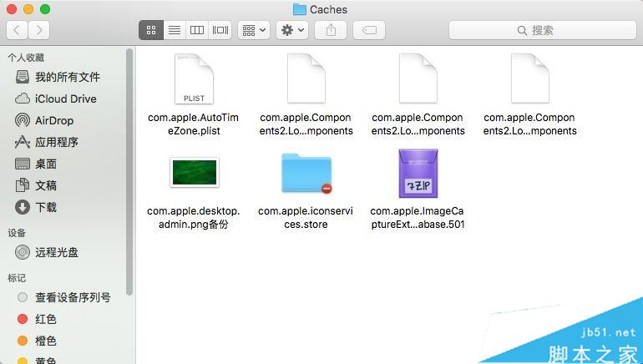Screen dimensions: 643x364
Task: Switch to column view mode
Action: pos(197,30)
